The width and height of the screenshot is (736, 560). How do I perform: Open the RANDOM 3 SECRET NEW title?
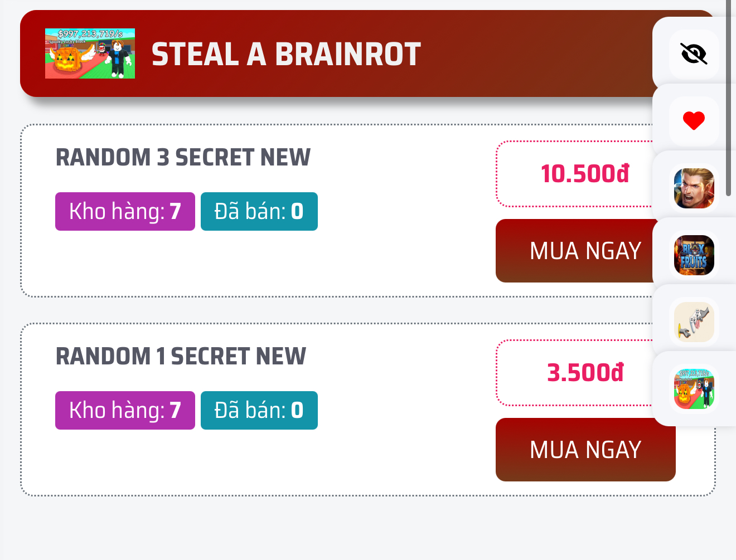(183, 158)
